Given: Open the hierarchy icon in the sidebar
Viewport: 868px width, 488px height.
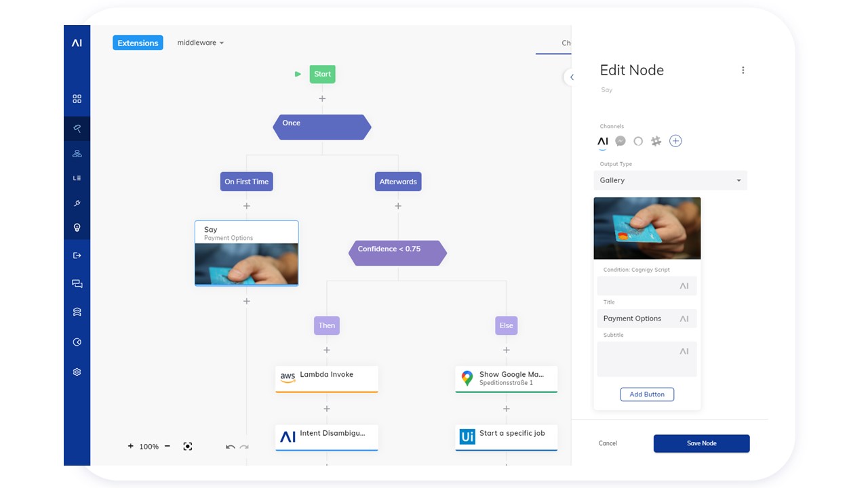Looking at the screenshot, I should coord(77,154).
